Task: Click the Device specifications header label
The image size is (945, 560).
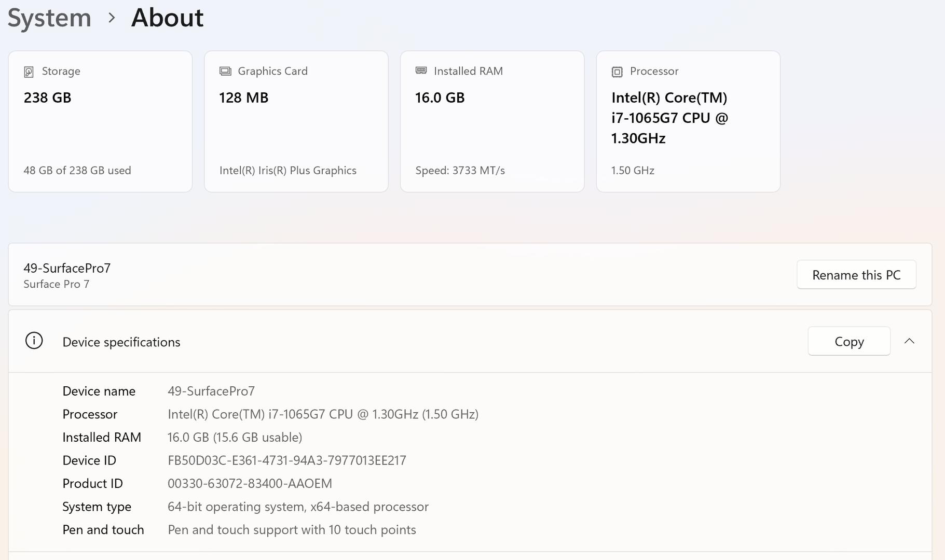Action: pos(121,342)
